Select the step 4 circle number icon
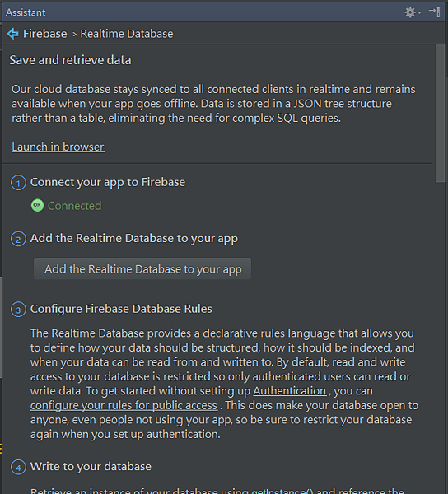This screenshot has width=448, height=494. click(x=18, y=467)
